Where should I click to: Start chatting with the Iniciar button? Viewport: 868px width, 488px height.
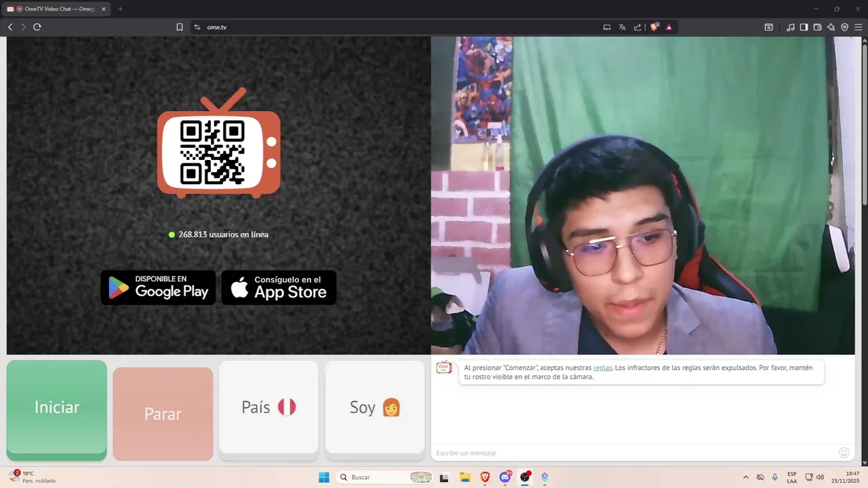[57, 409]
